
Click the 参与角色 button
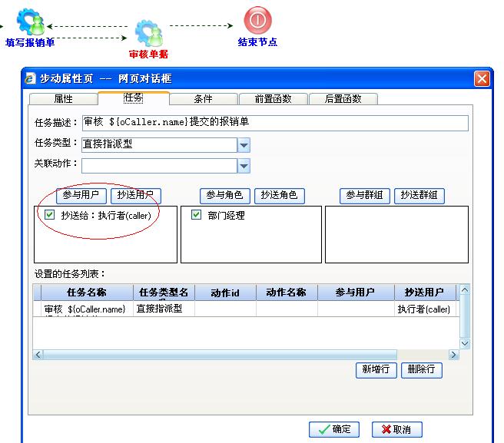point(224,196)
